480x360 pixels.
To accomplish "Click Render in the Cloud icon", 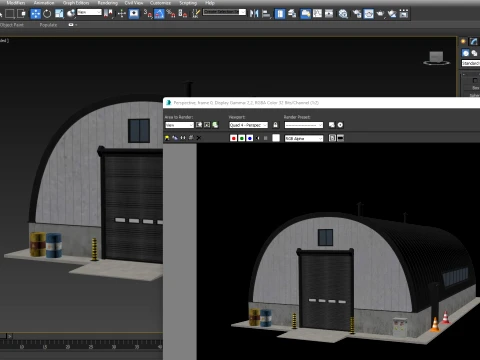I will coord(392,14).
